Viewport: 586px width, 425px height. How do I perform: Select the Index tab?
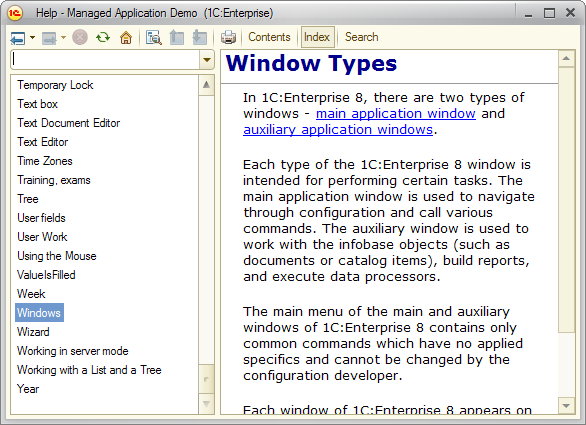(317, 37)
